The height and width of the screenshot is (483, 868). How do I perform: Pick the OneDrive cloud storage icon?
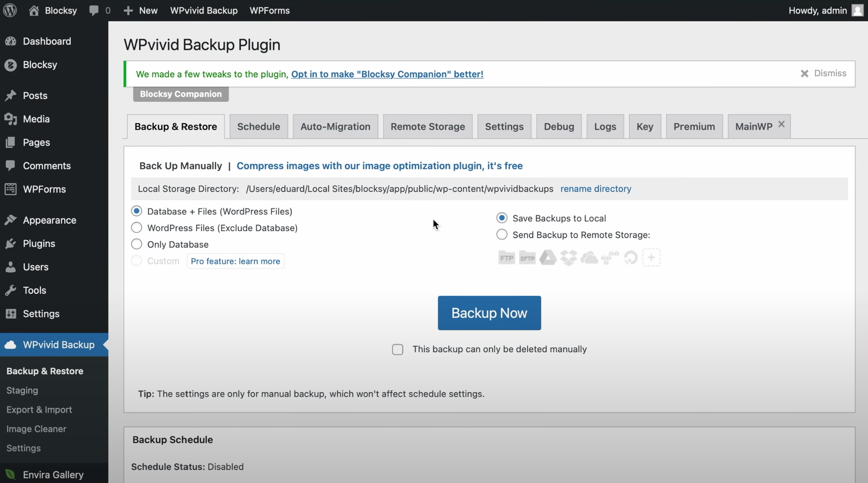tap(589, 258)
